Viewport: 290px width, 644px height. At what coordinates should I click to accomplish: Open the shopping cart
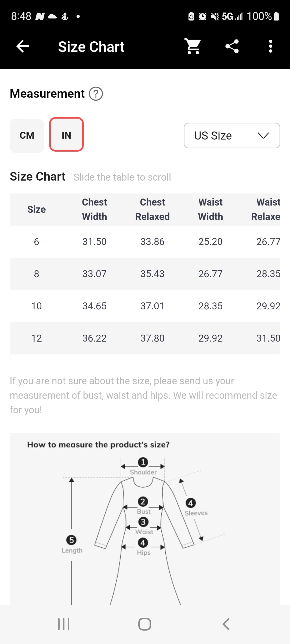(193, 46)
